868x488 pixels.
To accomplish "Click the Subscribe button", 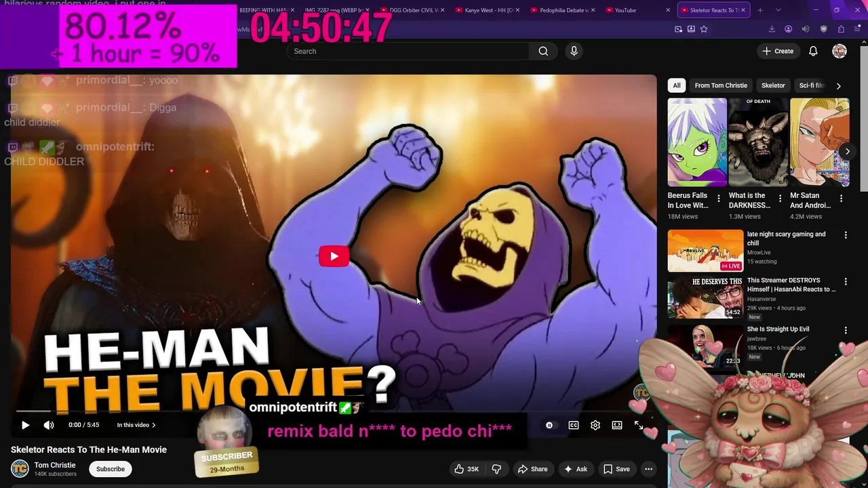I will [111, 469].
